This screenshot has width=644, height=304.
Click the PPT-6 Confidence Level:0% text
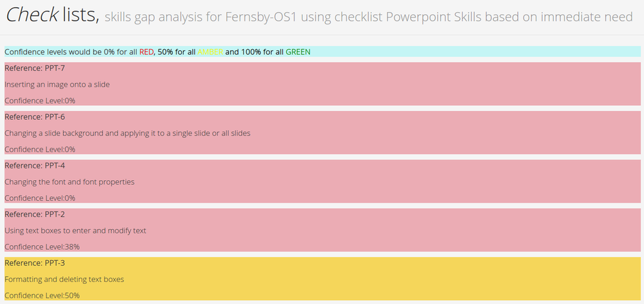[40, 149]
